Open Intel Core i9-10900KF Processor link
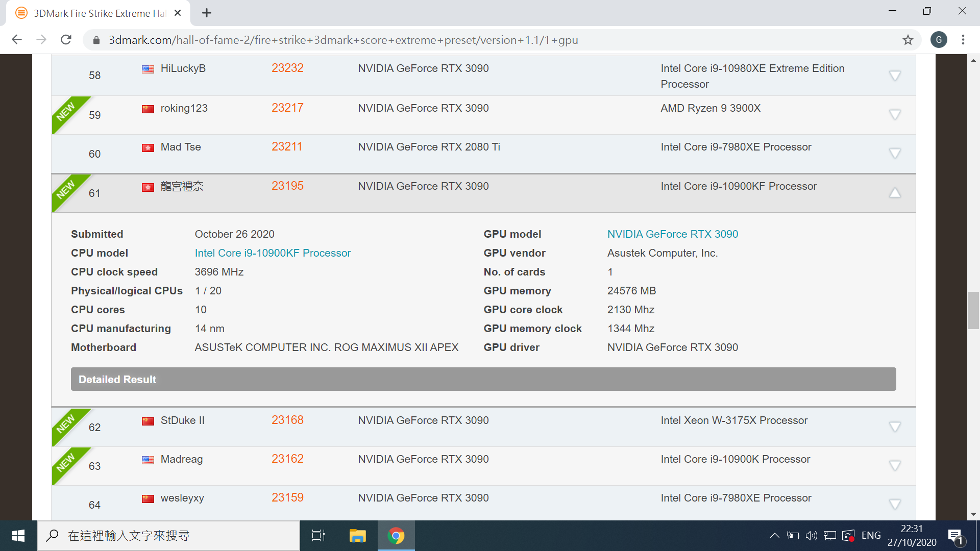The width and height of the screenshot is (980, 551). (273, 253)
